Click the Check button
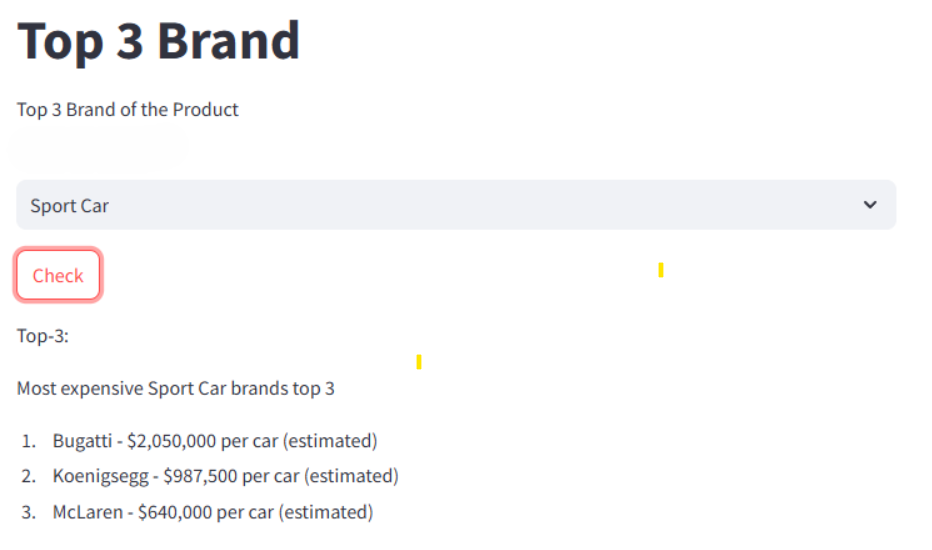932x550 pixels. point(58,275)
